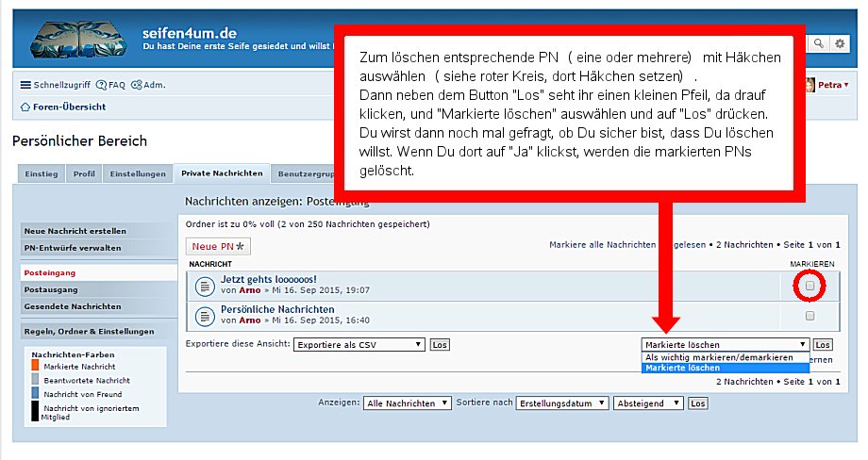Click the 'Neue PN' button

tap(218, 246)
